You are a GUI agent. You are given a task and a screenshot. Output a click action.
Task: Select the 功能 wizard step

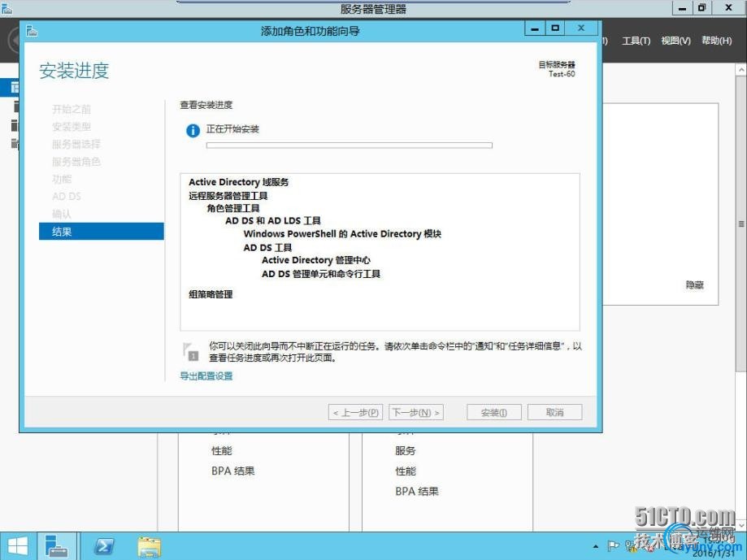[x=62, y=179]
